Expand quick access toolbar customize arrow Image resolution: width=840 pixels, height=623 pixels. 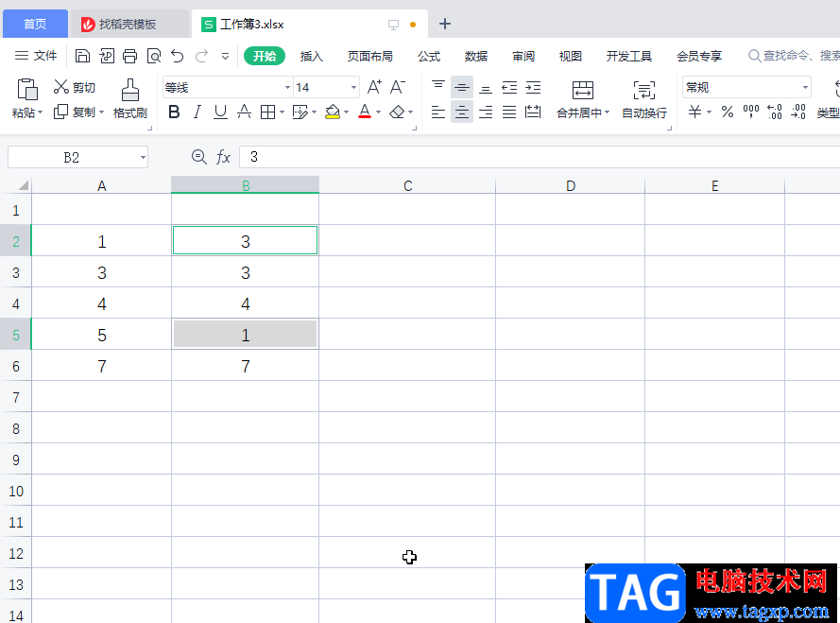point(225,56)
